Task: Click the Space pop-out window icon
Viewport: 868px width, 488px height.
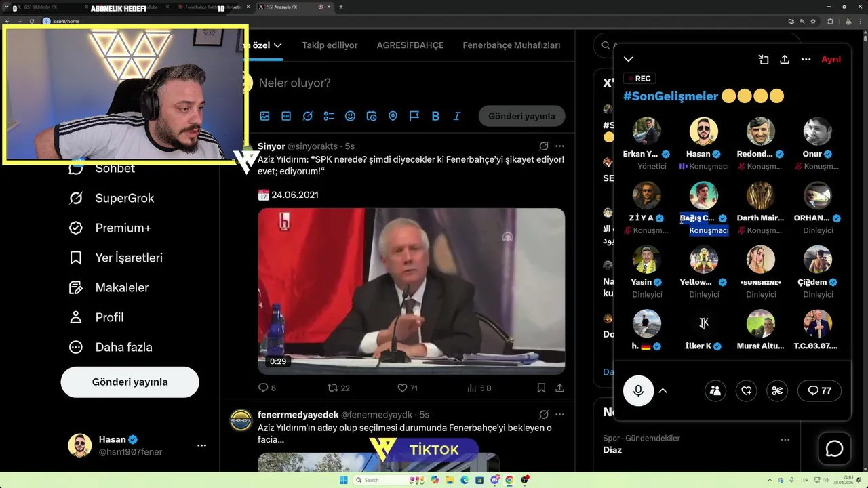Action: click(764, 60)
